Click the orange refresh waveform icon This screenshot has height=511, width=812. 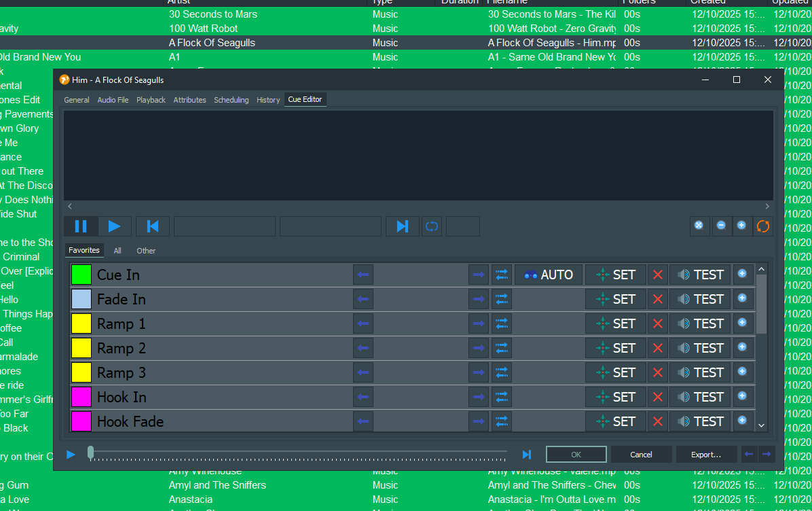763,226
